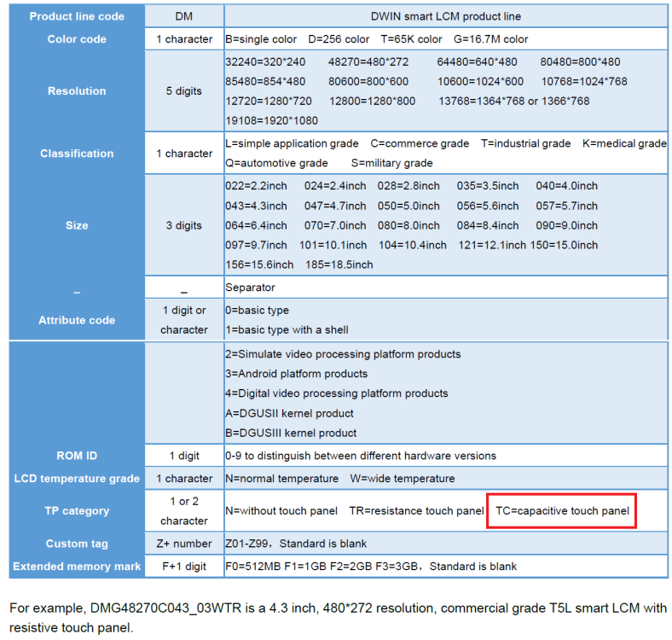This screenshot has width=672, height=640.
Task: Select 'S=military grade' entry
Action: 391,164
